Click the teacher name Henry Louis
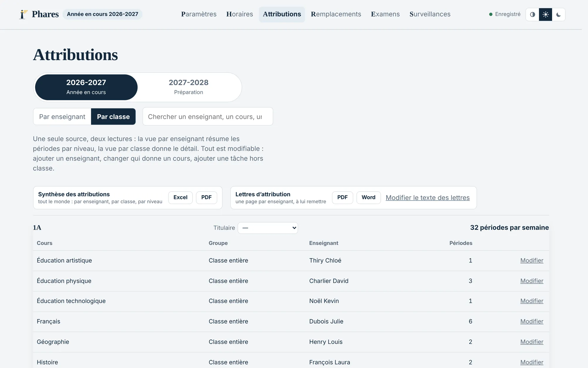The width and height of the screenshot is (588, 368). (x=326, y=342)
